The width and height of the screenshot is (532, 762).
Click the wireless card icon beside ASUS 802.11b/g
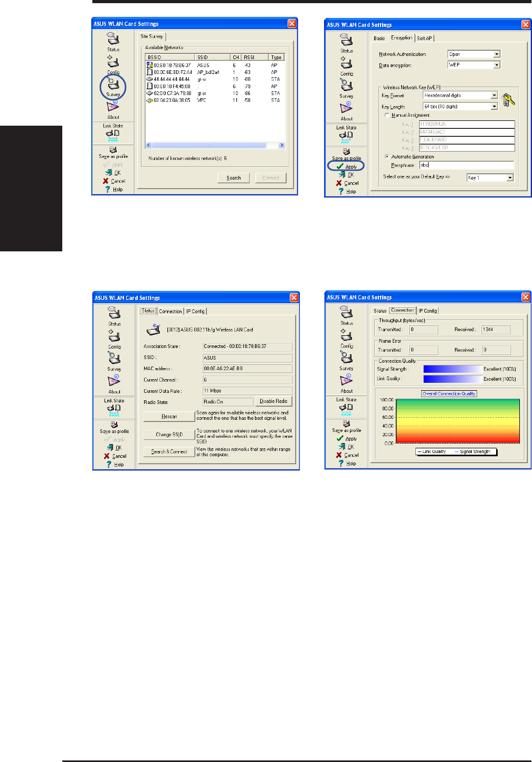[154, 330]
